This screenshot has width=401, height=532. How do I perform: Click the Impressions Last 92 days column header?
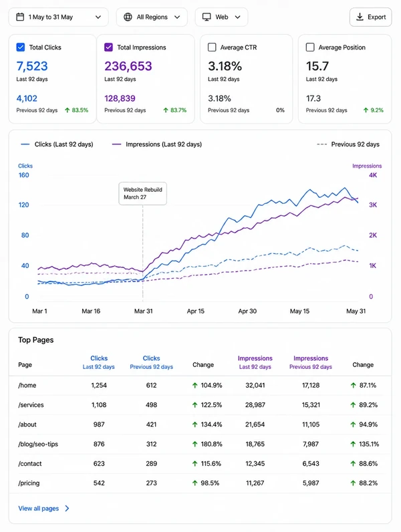coord(255,362)
